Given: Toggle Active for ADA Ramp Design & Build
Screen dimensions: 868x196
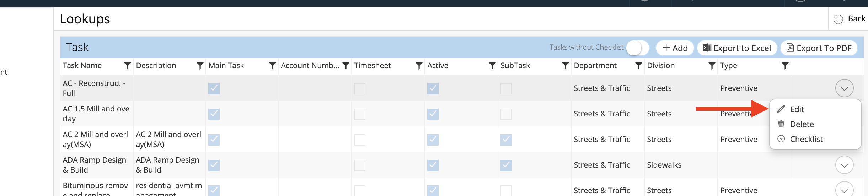Looking at the screenshot, I should tap(433, 165).
